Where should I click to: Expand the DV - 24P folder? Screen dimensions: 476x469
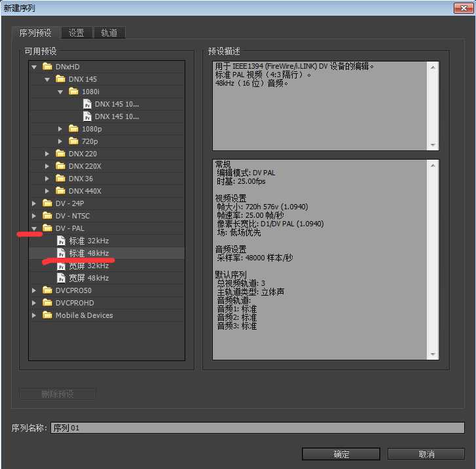(34, 203)
